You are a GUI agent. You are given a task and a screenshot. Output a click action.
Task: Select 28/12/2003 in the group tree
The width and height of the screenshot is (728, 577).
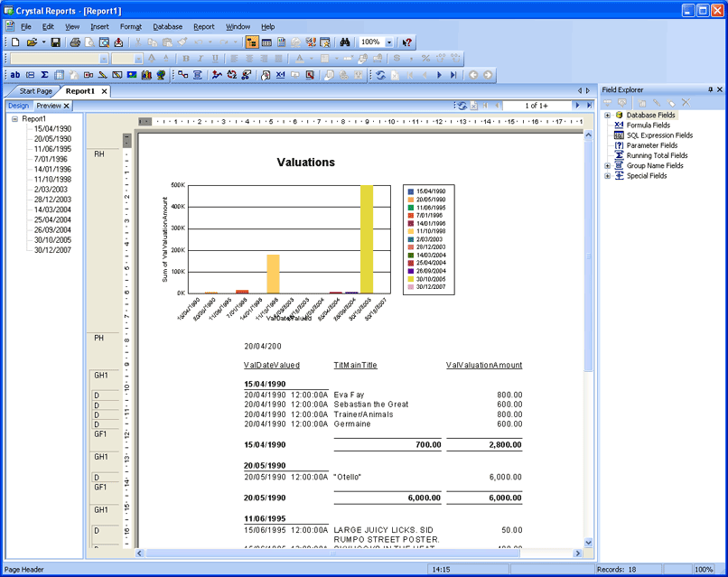(52, 199)
